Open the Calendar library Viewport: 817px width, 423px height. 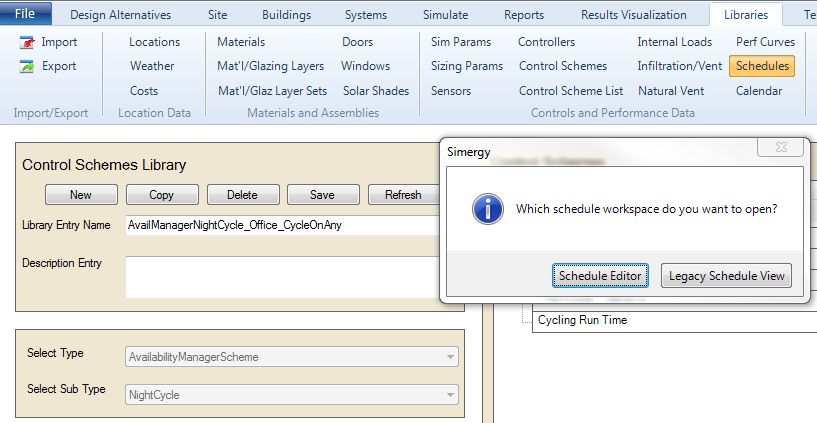pyautogui.click(x=759, y=91)
